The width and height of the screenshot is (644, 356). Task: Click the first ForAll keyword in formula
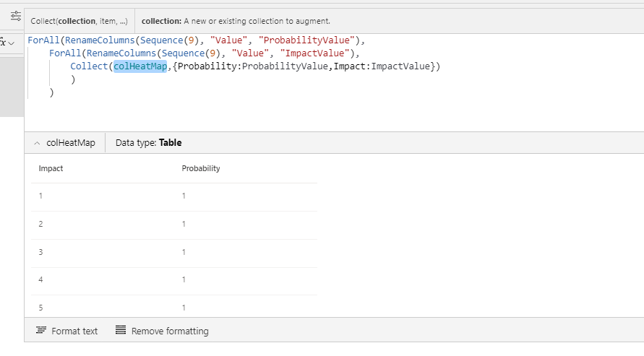pyautogui.click(x=43, y=40)
